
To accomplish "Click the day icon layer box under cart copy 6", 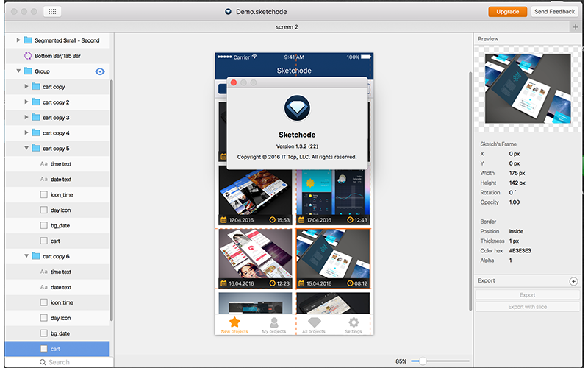I will point(44,318).
